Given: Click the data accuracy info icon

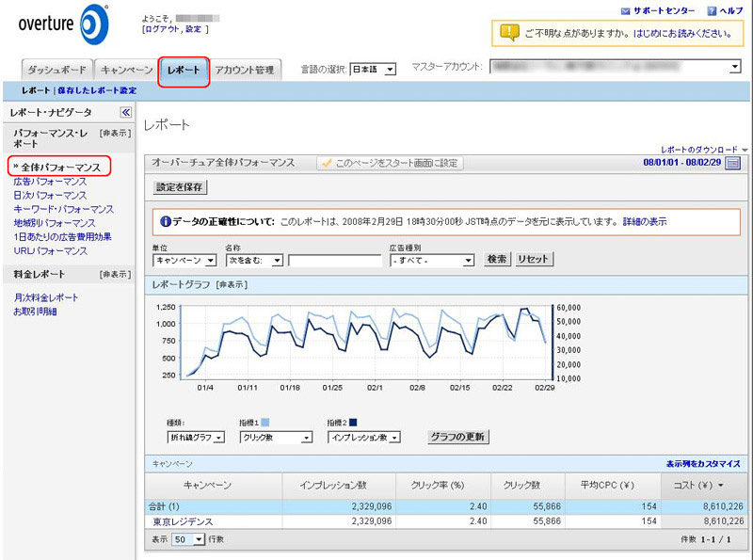Looking at the screenshot, I should (x=166, y=221).
